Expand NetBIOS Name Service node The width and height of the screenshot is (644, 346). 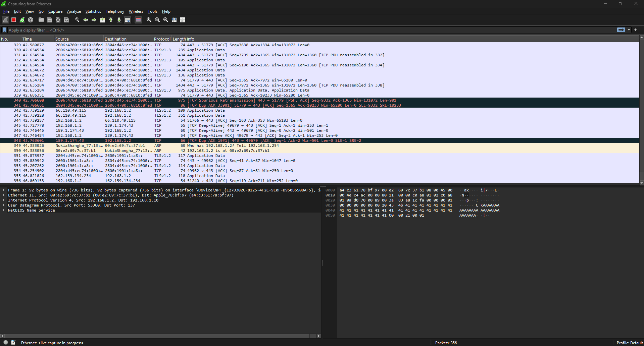click(x=4, y=210)
